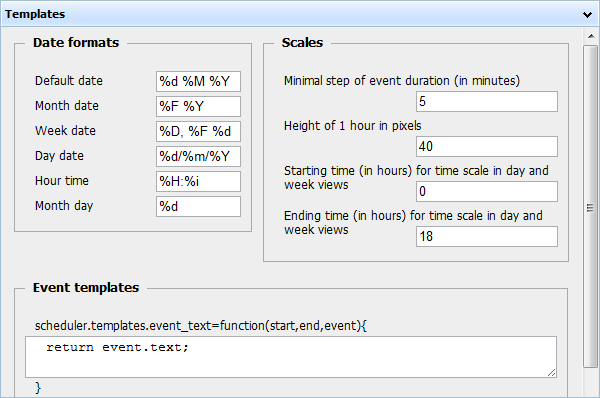Click the scrollbar up arrow

click(x=591, y=36)
